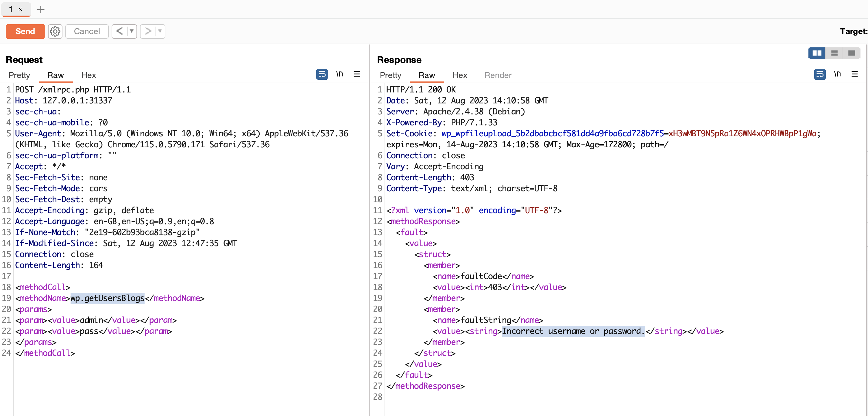The width and height of the screenshot is (868, 416).
Task: Click User-Agent header in request
Action: 182,139
